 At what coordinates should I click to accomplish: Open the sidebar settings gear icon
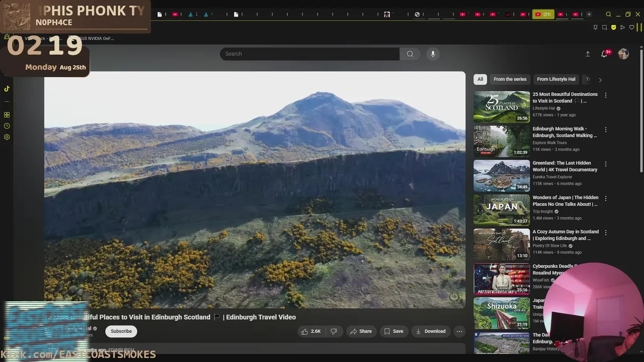7,137
